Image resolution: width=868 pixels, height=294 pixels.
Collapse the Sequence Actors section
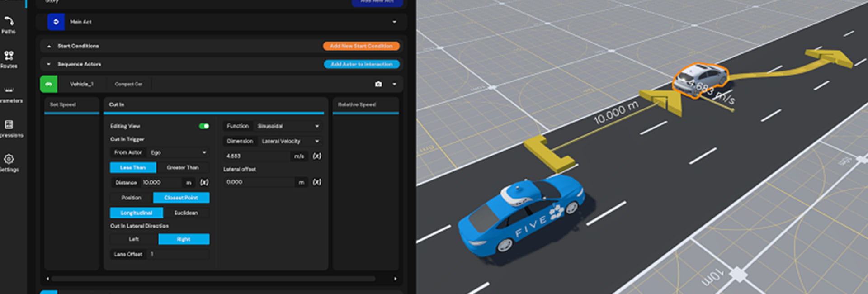[49, 64]
